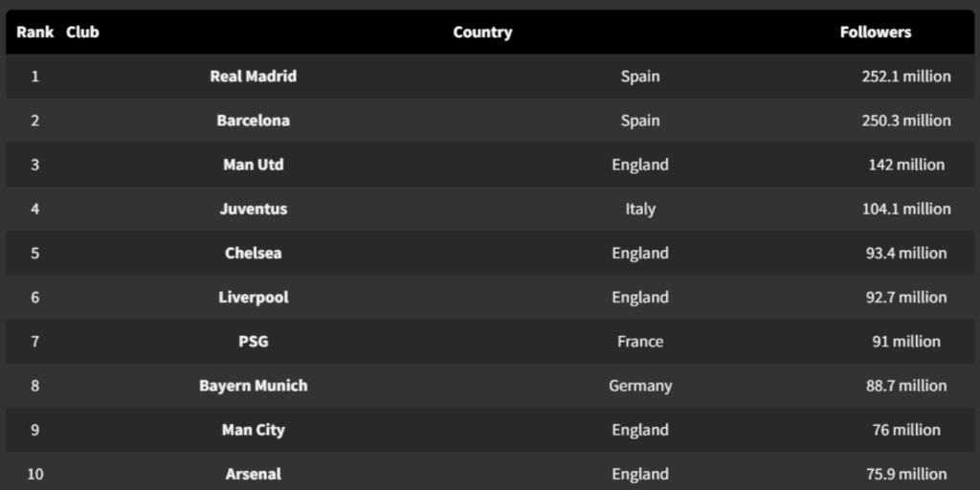Select the PSG club name

[253, 342]
